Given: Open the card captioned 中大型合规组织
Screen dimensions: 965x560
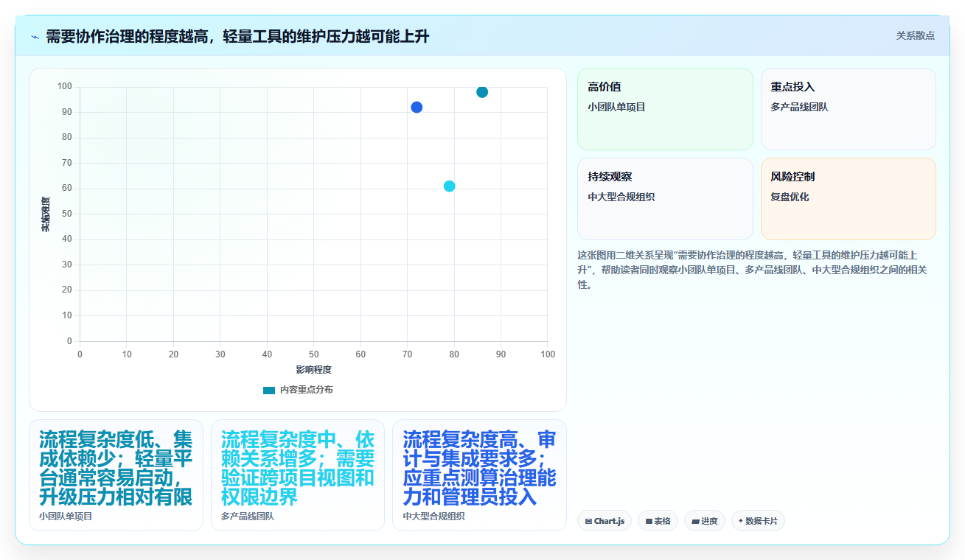Looking at the screenshot, I should 479,475.
